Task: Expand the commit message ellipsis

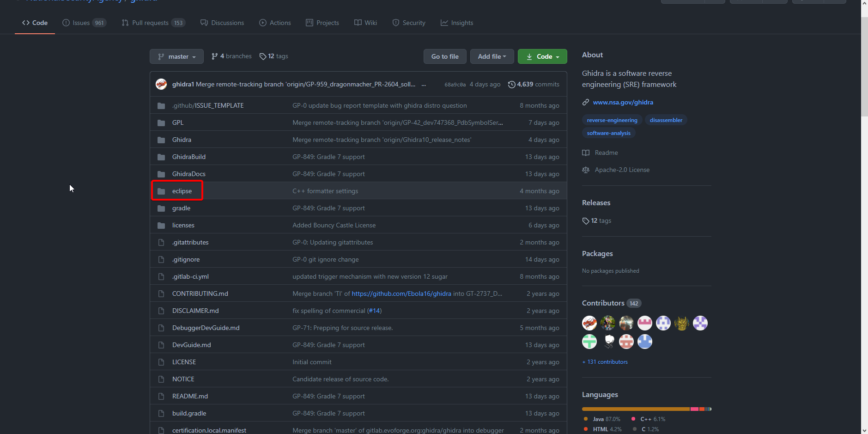Action: point(424,85)
